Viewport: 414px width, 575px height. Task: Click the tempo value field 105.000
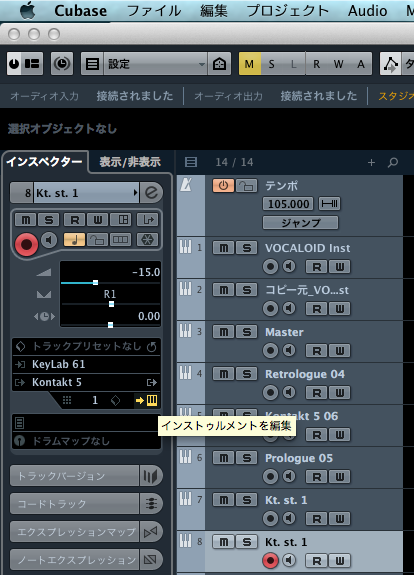pos(288,204)
